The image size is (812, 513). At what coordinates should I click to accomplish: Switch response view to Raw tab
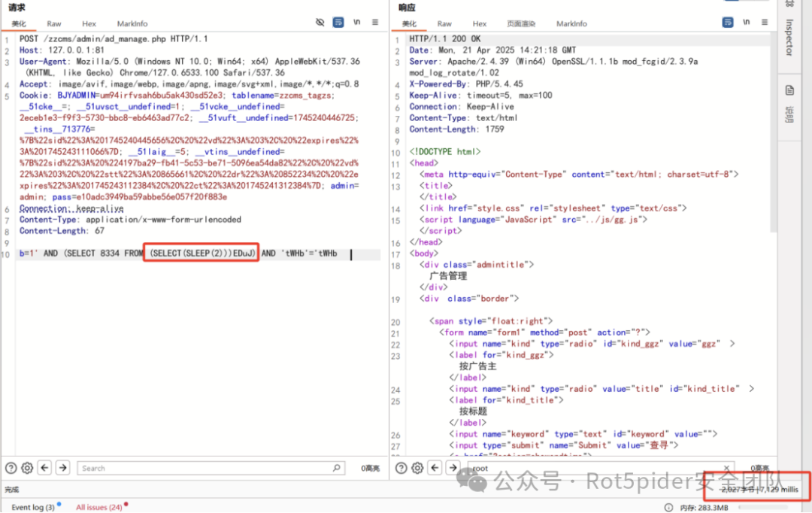pos(444,24)
